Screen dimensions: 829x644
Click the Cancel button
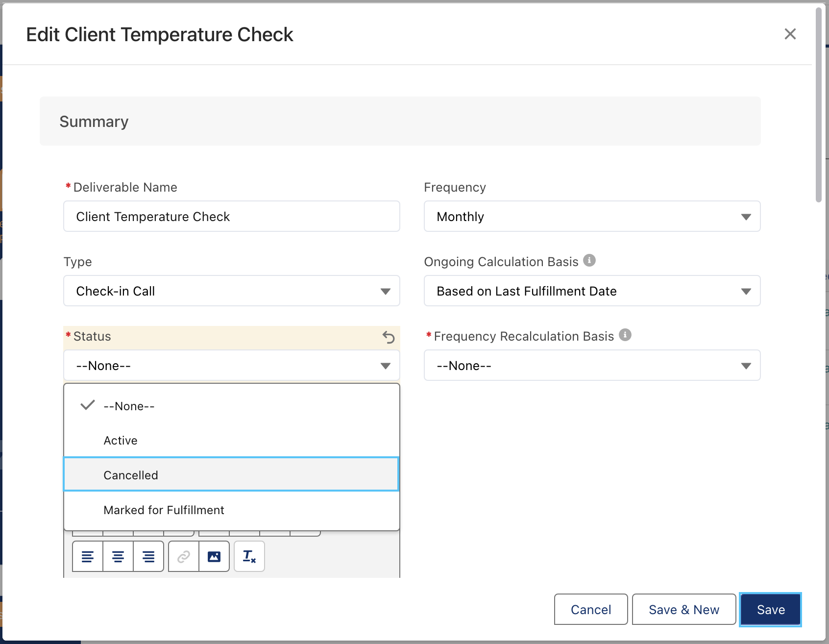(x=591, y=609)
